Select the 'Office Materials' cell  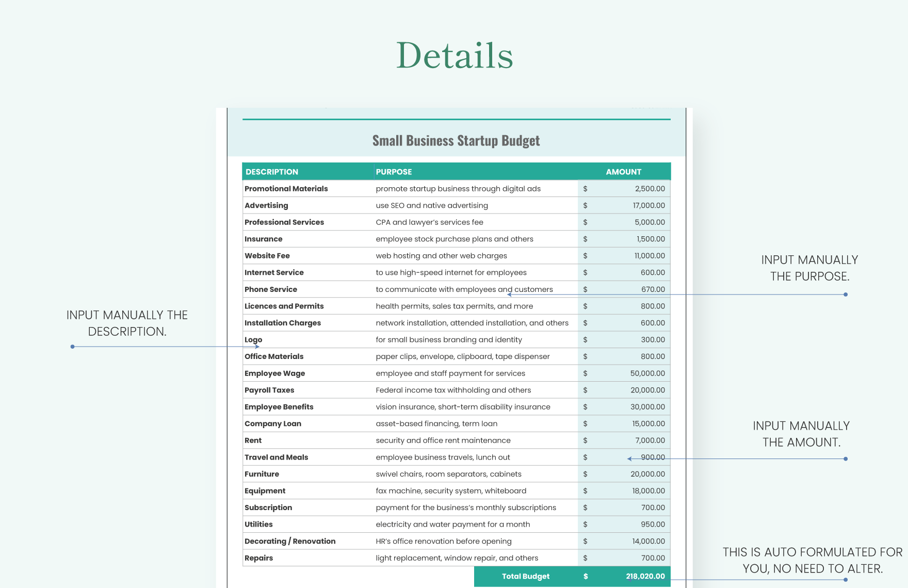pos(274,356)
